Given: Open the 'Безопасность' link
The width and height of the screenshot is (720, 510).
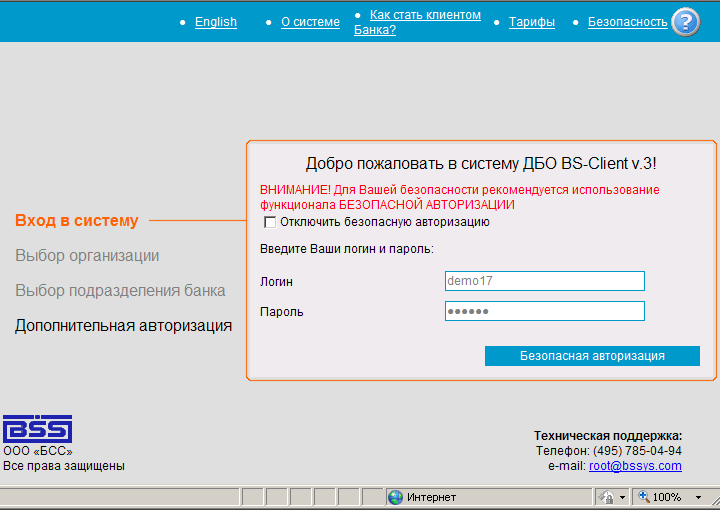Looking at the screenshot, I should coord(628,22).
